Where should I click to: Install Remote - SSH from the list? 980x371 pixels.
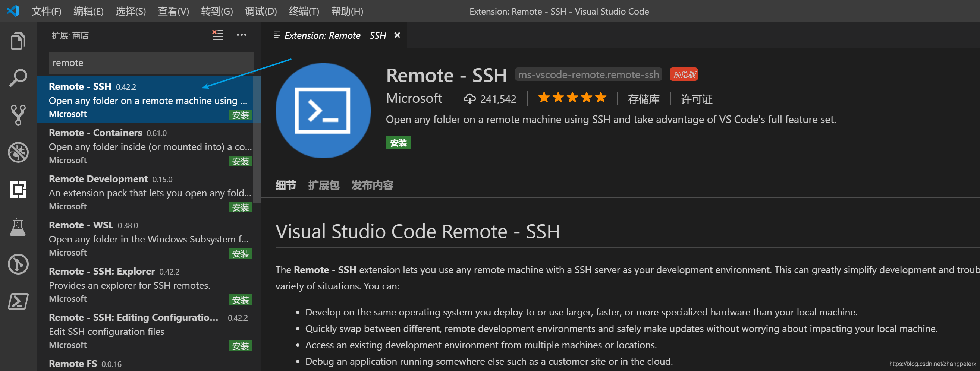coord(241,115)
